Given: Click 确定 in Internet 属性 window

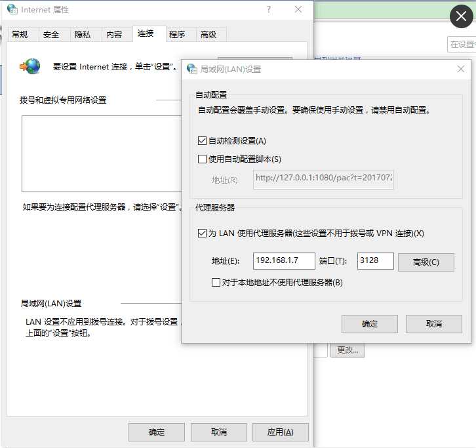Looking at the screenshot, I should [156, 432].
